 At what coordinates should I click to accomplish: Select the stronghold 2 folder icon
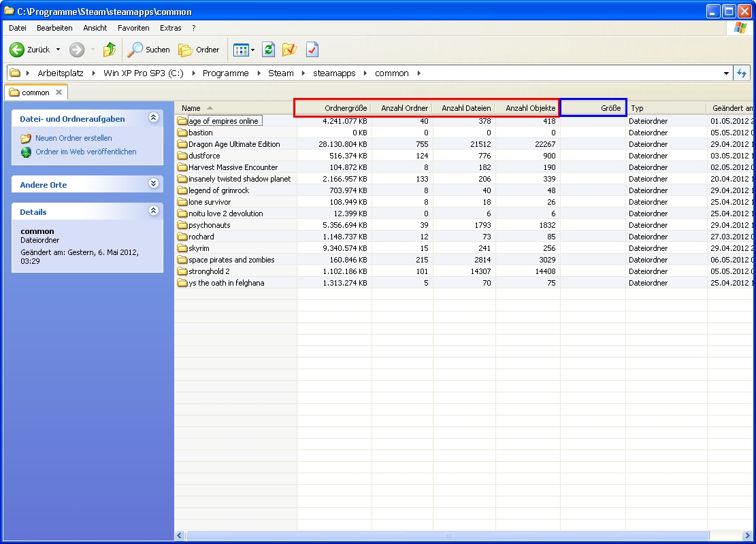pos(182,271)
